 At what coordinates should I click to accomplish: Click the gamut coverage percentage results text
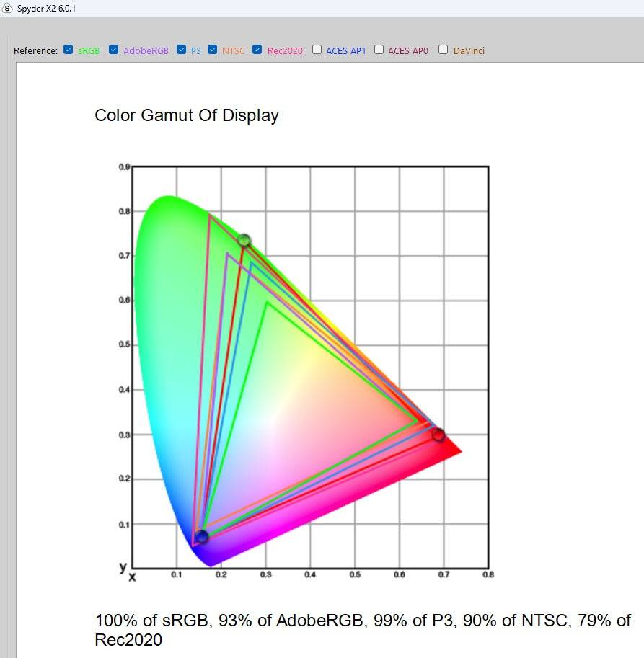363,629
